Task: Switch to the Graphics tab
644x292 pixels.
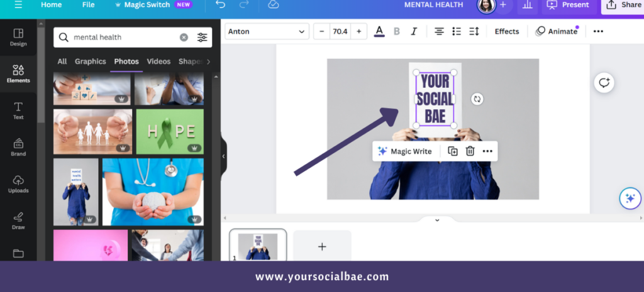Action: click(x=91, y=62)
